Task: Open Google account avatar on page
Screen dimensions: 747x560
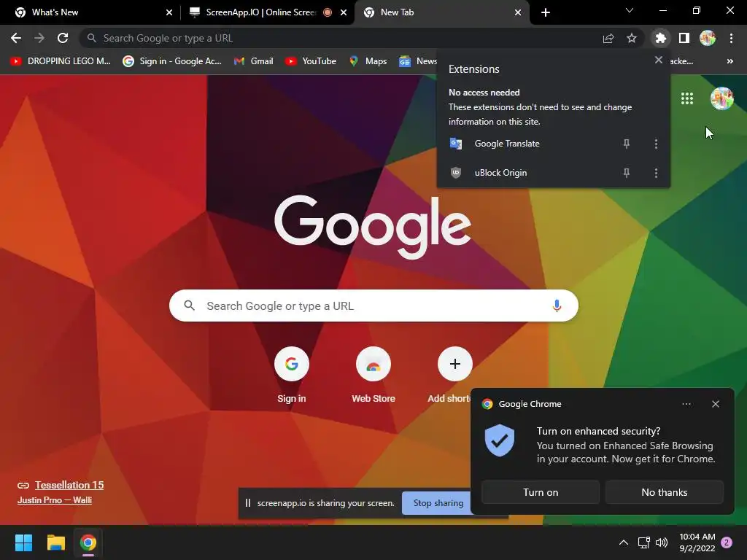Action: click(721, 98)
